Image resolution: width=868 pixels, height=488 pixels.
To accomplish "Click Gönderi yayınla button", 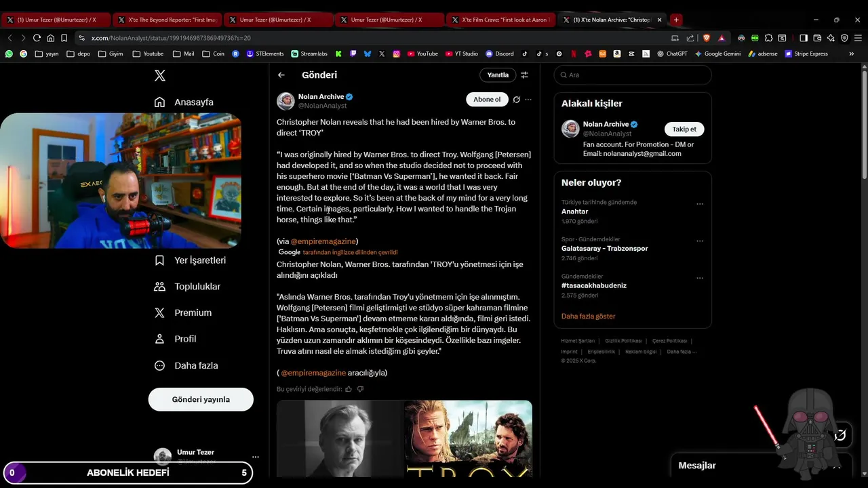I will pyautogui.click(x=201, y=399).
